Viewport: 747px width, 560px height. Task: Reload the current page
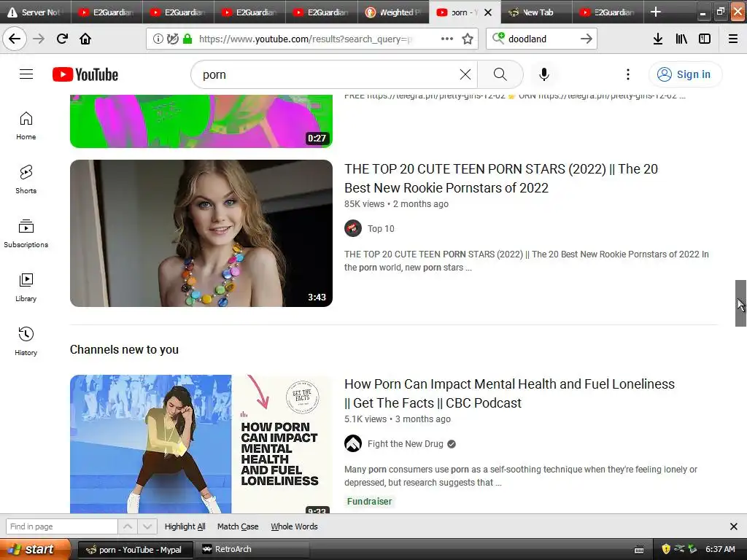(x=62, y=39)
